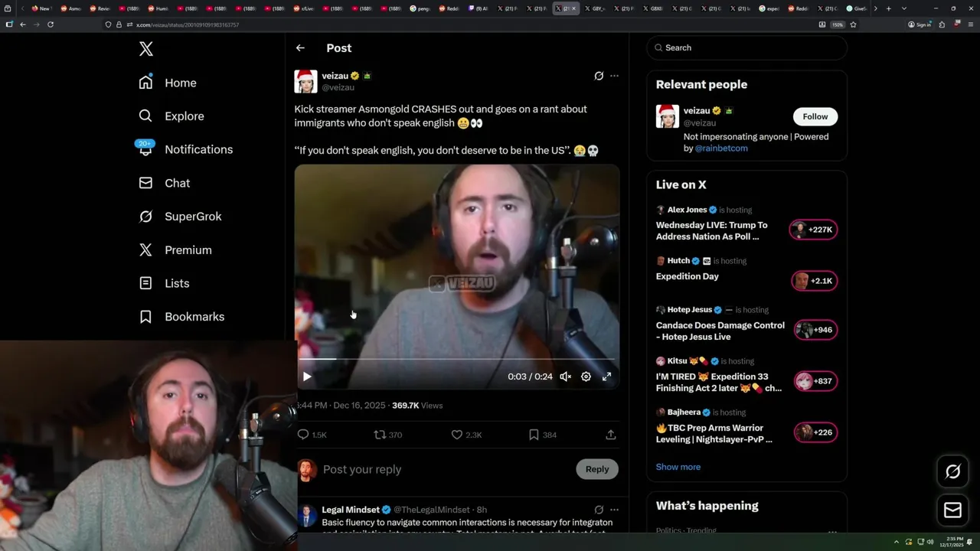Viewport: 980px width, 551px height.
Task: Open Alex Jones live broadcast title
Action: click(x=711, y=231)
